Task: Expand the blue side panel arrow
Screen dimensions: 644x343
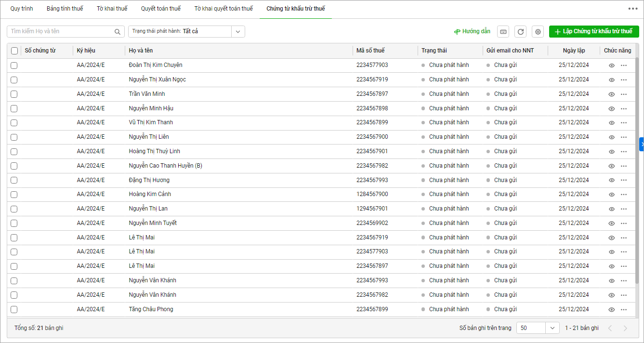Action: (x=641, y=144)
